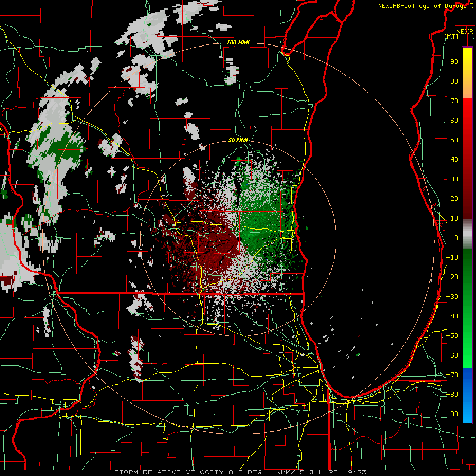
Task: Click the -70 value on velocity scale
Action: [452, 375]
